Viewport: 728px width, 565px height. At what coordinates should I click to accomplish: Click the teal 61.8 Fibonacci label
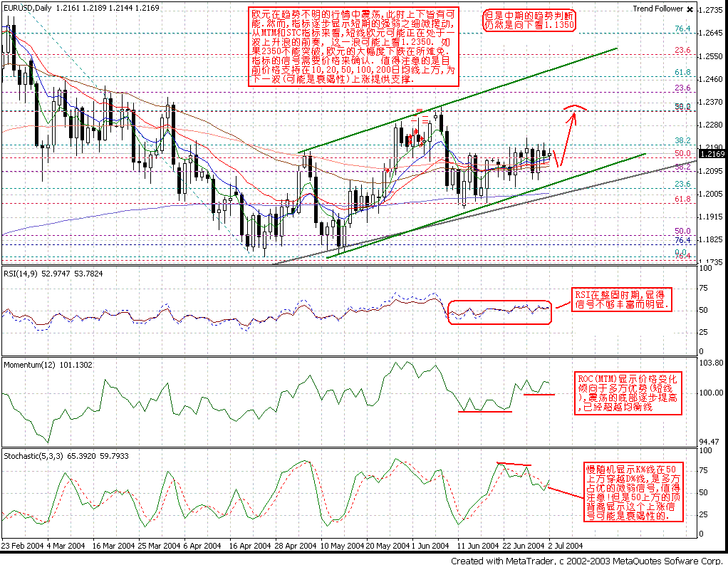[682, 73]
